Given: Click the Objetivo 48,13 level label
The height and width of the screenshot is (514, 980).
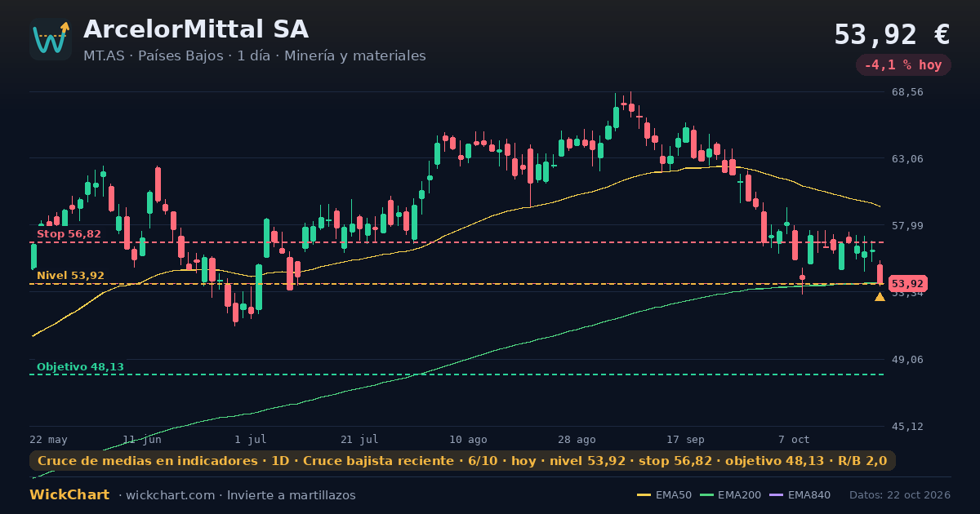Looking at the screenshot, I should (80, 367).
